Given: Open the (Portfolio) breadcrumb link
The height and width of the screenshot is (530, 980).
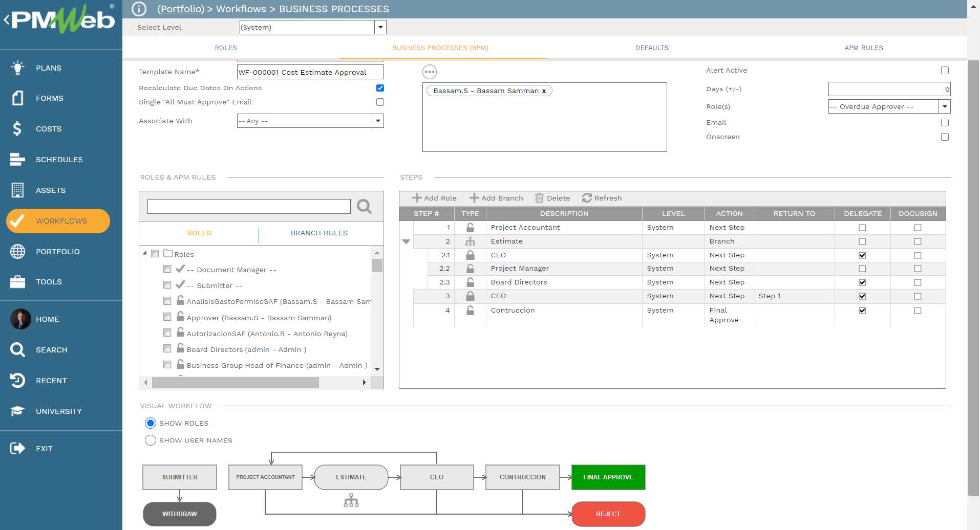Looking at the screenshot, I should click(180, 9).
